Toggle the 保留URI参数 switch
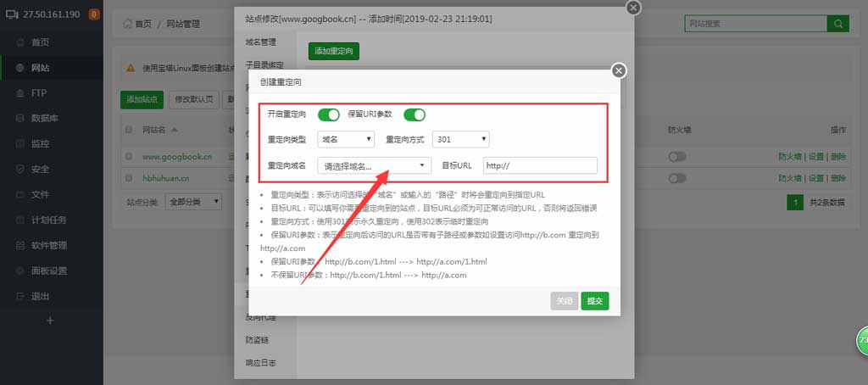The height and width of the screenshot is (385, 868). [x=414, y=114]
